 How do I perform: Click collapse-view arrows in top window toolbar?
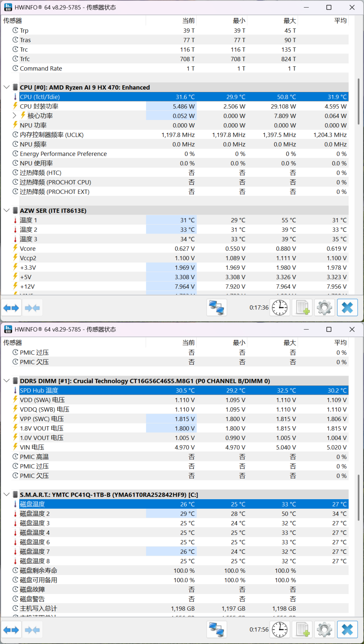[32, 308]
